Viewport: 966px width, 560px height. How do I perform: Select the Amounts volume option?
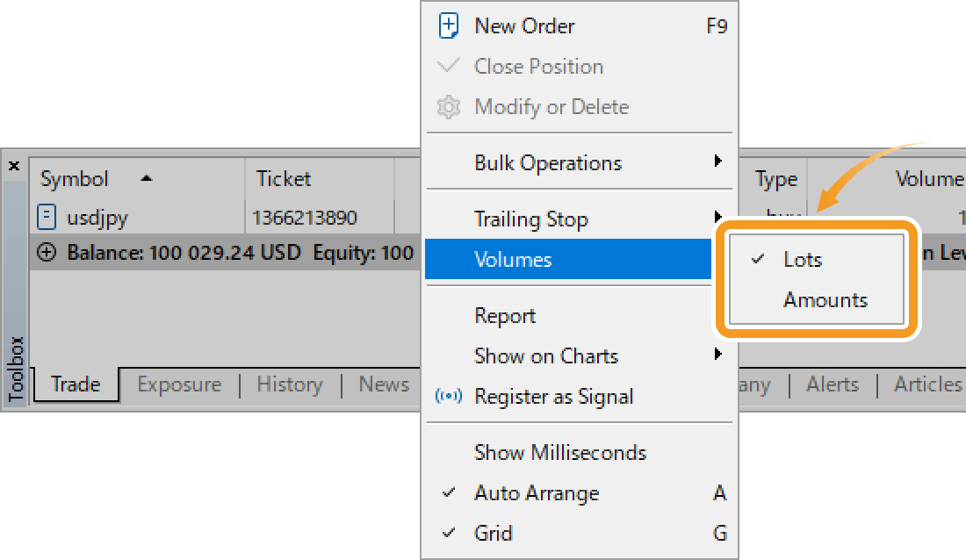[817, 300]
